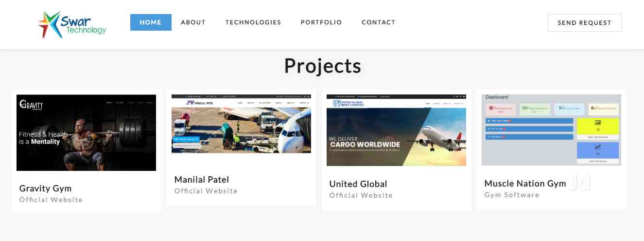Viewport: 644px width, 241px height.
Task: Go to the About page
Action: 193,22
